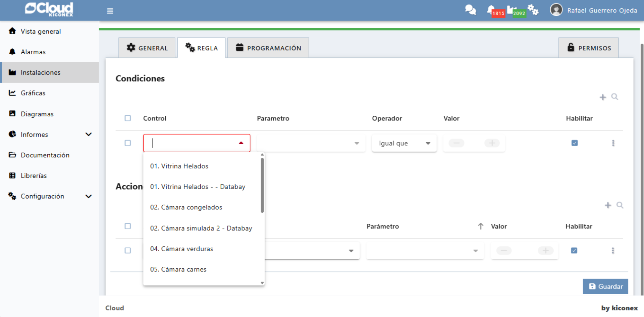
Task: Search conditions using the magnifier icon
Action: click(x=614, y=97)
